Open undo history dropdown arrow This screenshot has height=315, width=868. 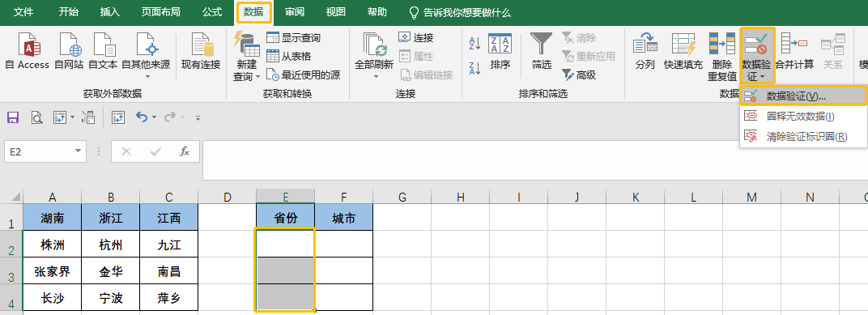pos(155,117)
